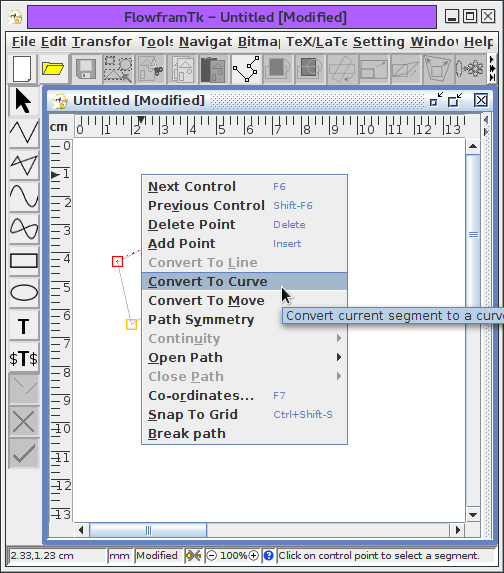Toggle the grid lock icon in status bar
504x573 pixels.
pyautogui.click(x=193, y=556)
